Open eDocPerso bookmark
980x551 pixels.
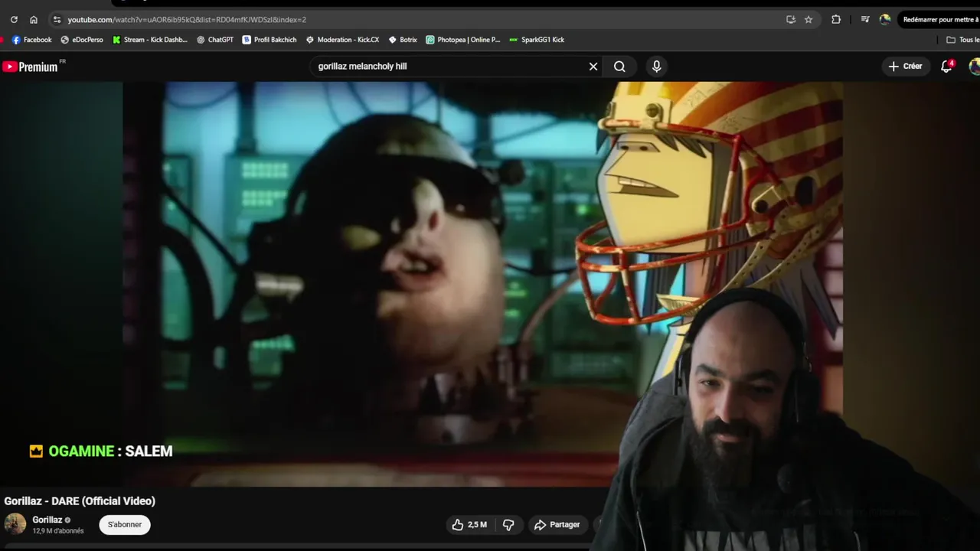pyautogui.click(x=82, y=40)
